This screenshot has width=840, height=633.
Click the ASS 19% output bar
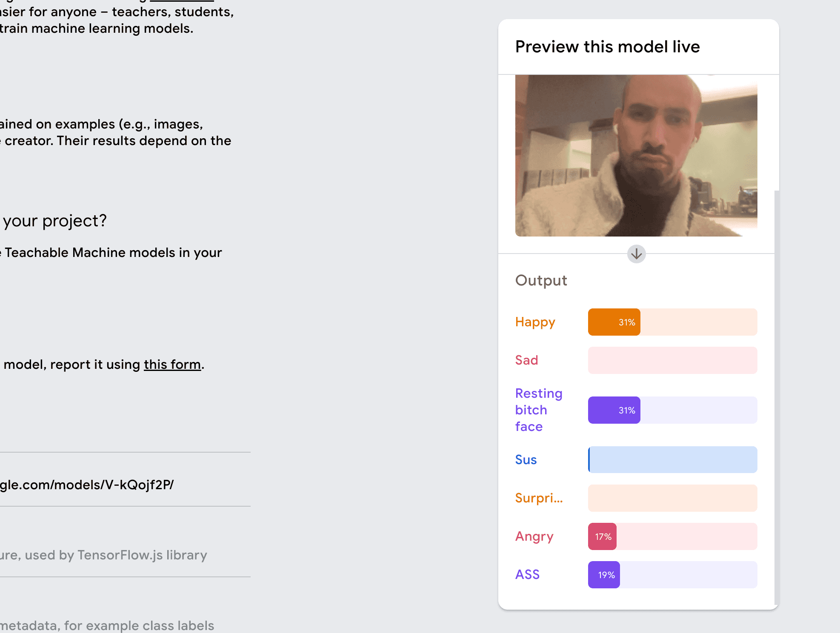(672, 575)
